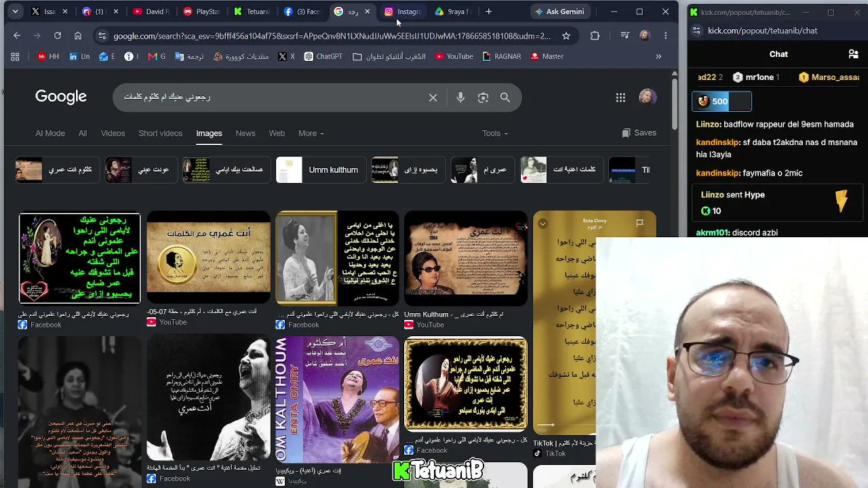
Task: Show more hidden bookmarks chevron
Action: (x=658, y=57)
